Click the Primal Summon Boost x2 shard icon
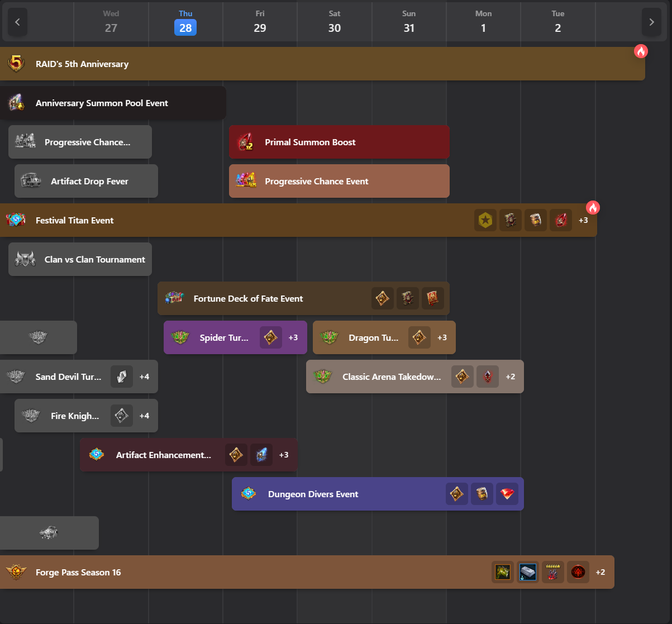 pos(245,142)
